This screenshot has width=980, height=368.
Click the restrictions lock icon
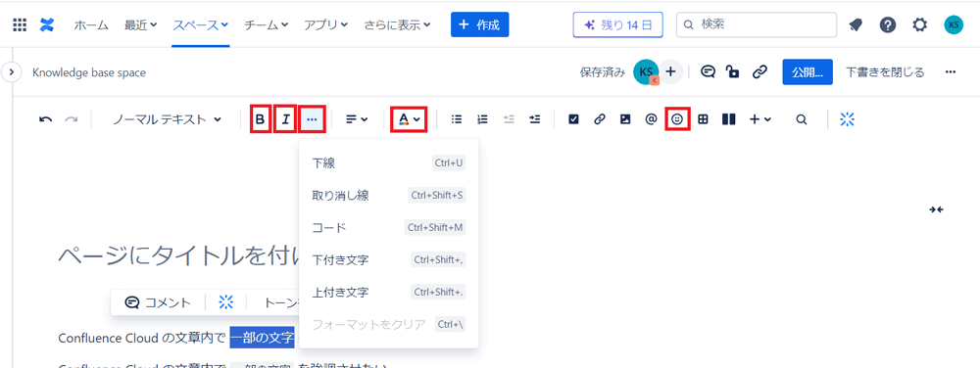pos(732,72)
